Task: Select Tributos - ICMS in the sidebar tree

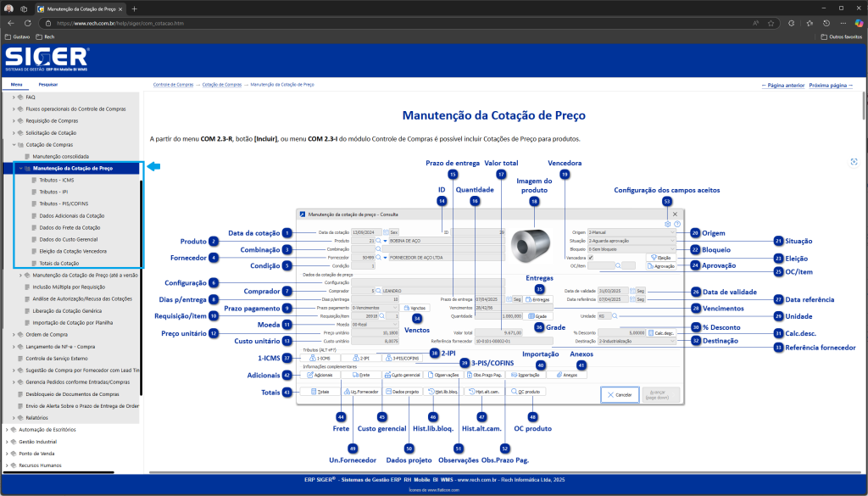Action: tap(57, 180)
